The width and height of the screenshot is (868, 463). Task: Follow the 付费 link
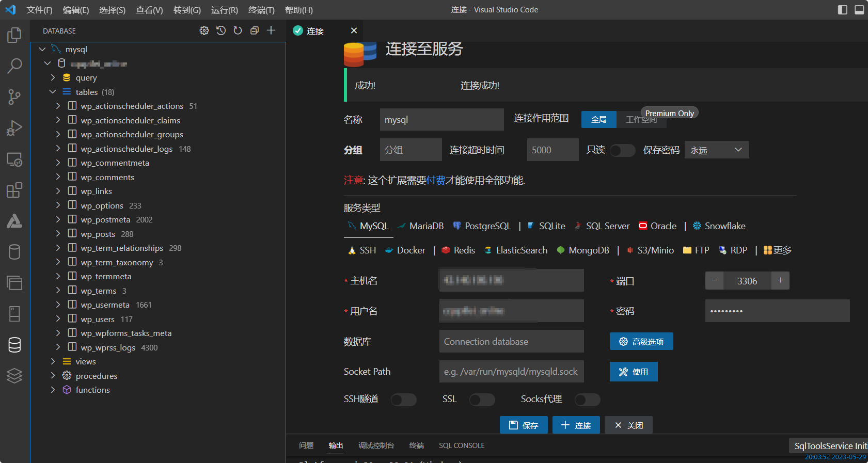pos(436,180)
